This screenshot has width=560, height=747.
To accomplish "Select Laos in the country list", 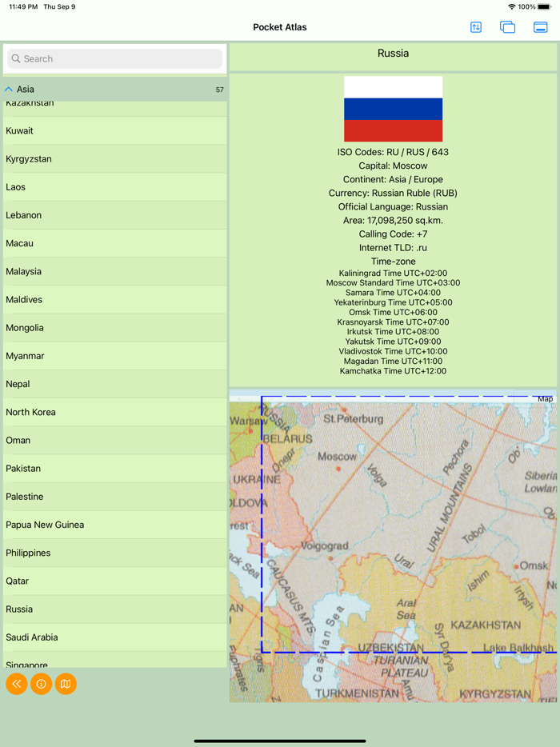I will (115, 187).
